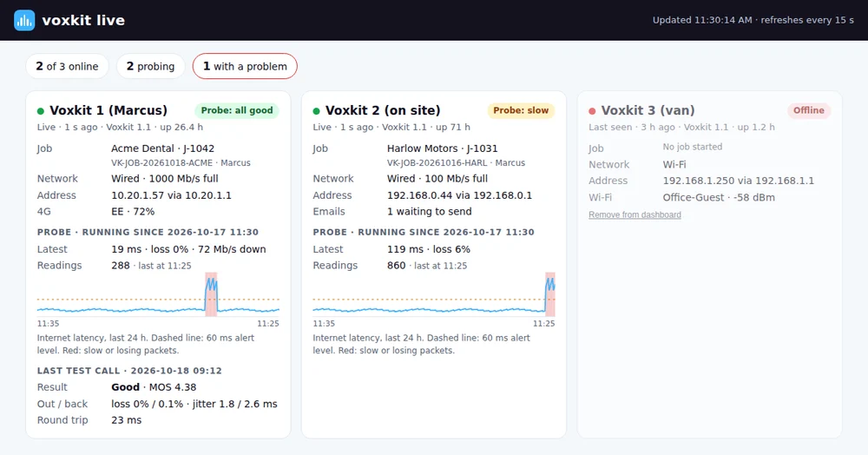The height and width of the screenshot is (455, 868).
Task: Click 'VK-JOB-20261016-HARL · Marcus' job code
Action: 457,162
